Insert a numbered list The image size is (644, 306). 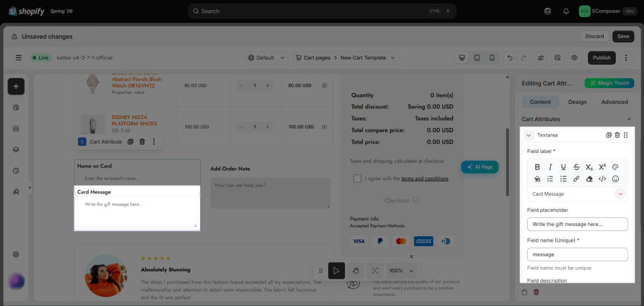550,179
